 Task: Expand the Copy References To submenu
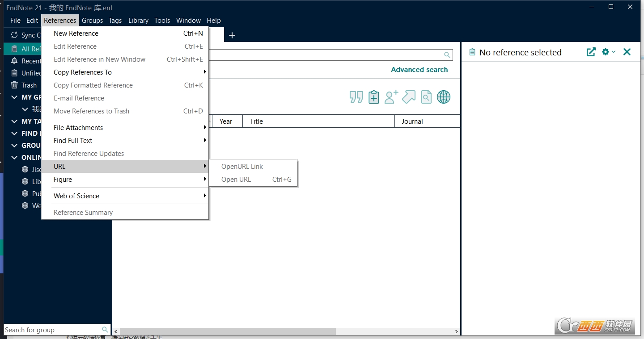coord(125,72)
